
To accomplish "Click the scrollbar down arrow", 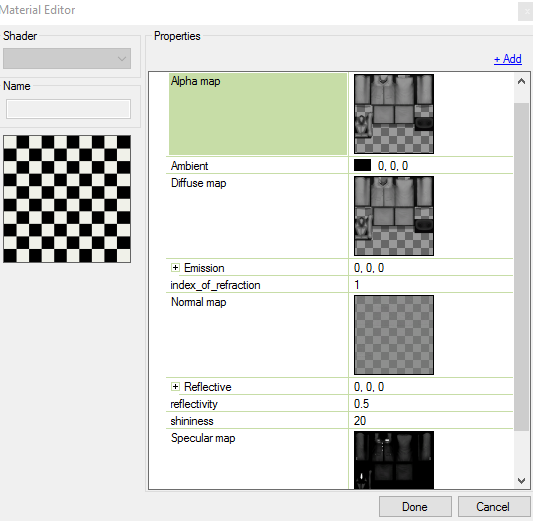I will (521, 480).
